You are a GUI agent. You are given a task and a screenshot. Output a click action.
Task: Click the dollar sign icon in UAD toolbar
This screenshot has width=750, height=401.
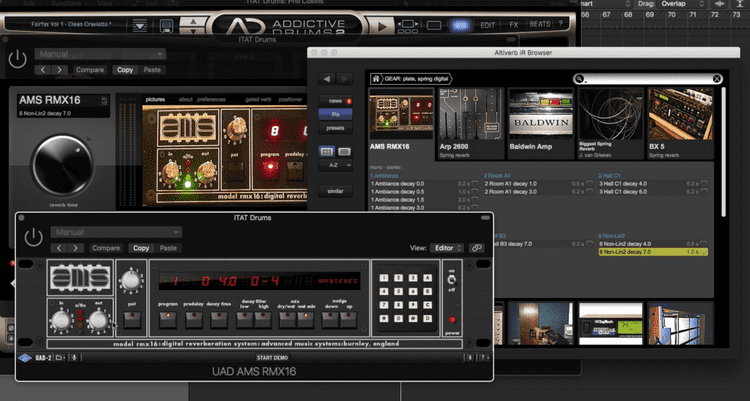point(470,357)
